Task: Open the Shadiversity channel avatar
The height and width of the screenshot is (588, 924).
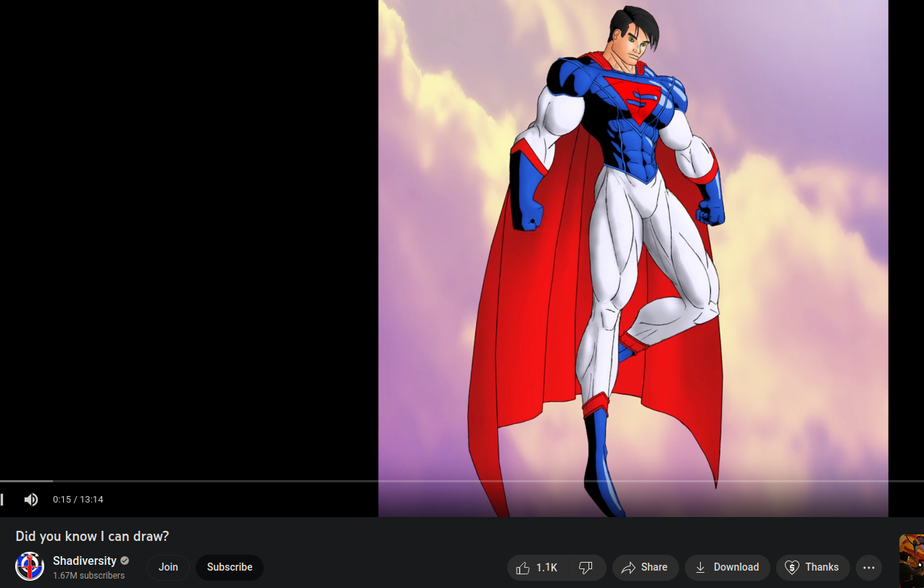Action: (30, 566)
